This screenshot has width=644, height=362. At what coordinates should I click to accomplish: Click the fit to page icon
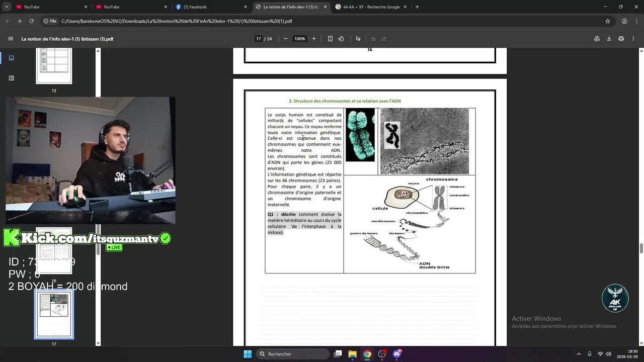[x=330, y=39]
